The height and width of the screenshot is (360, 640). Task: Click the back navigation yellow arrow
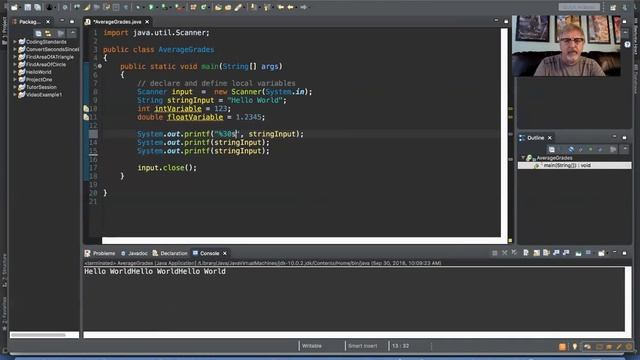pyautogui.click(x=290, y=7)
